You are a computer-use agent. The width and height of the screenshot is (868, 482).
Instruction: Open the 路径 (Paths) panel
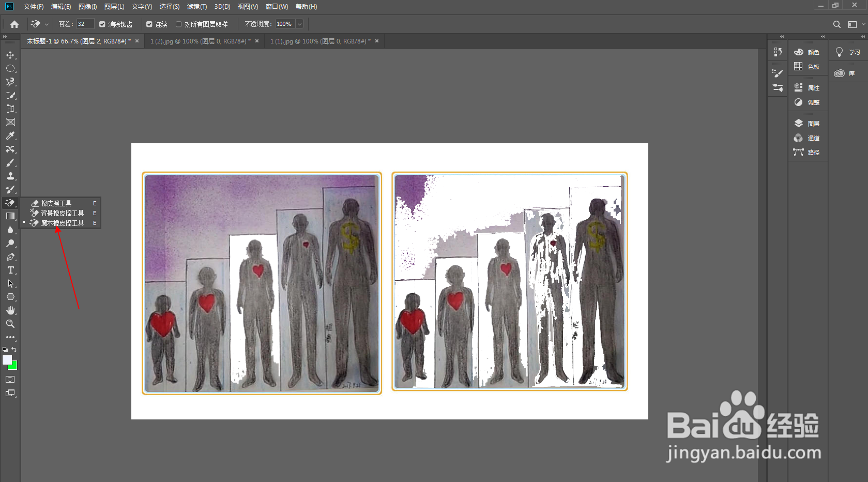pos(808,153)
